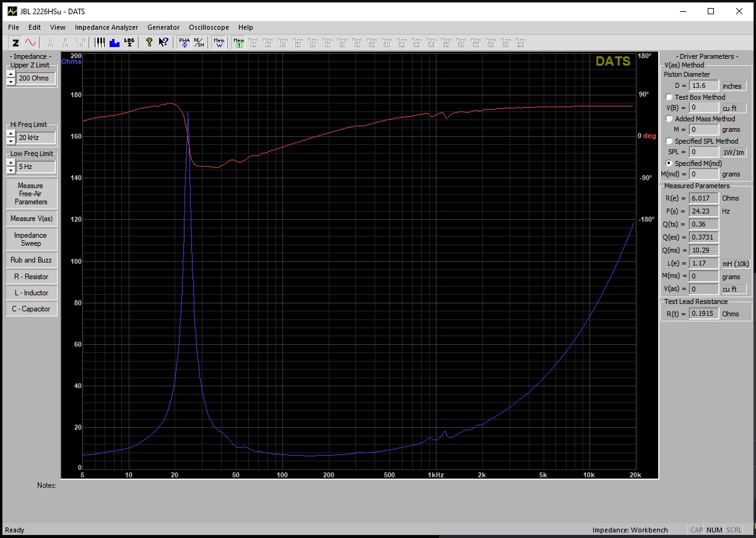Viewport: 756px width, 538px height.
Task: Open the Oscilloscope menu
Action: [209, 27]
